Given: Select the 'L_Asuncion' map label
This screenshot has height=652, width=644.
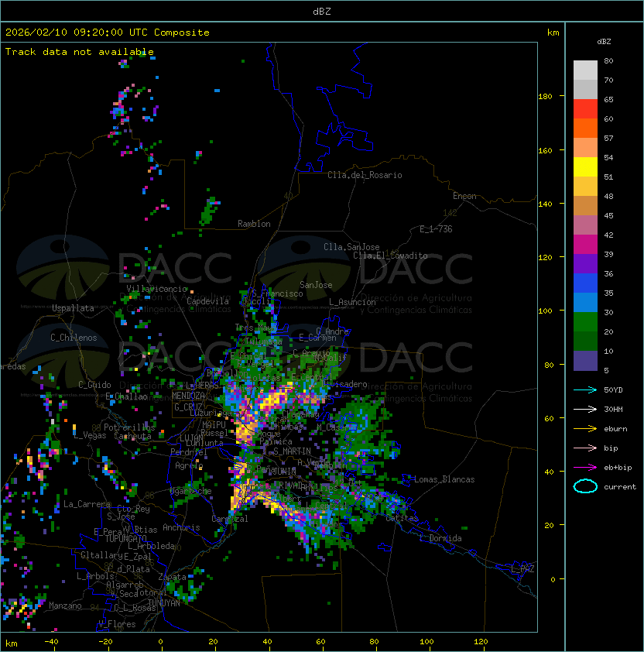Looking at the screenshot, I should pos(352,302).
